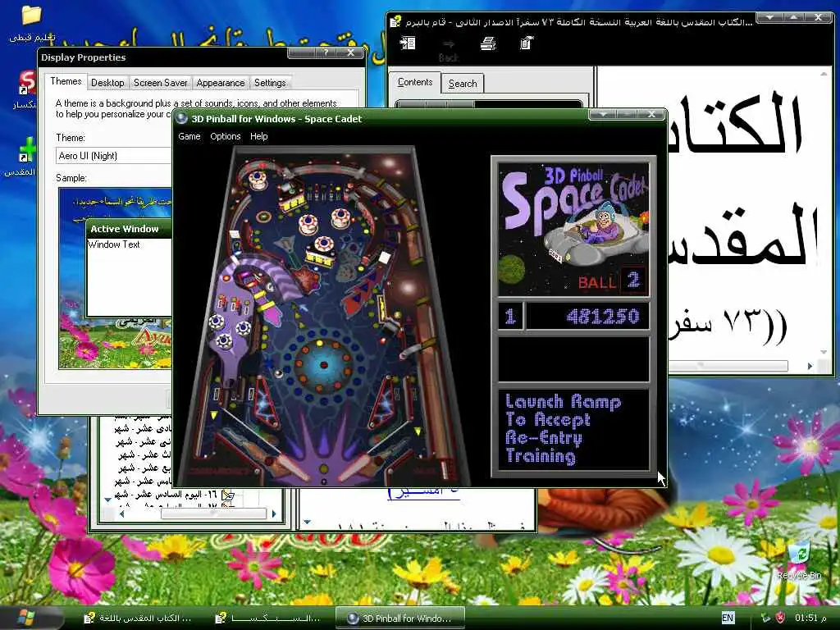Click the Windows Start button
The image size is (840, 630).
[26, 618]
